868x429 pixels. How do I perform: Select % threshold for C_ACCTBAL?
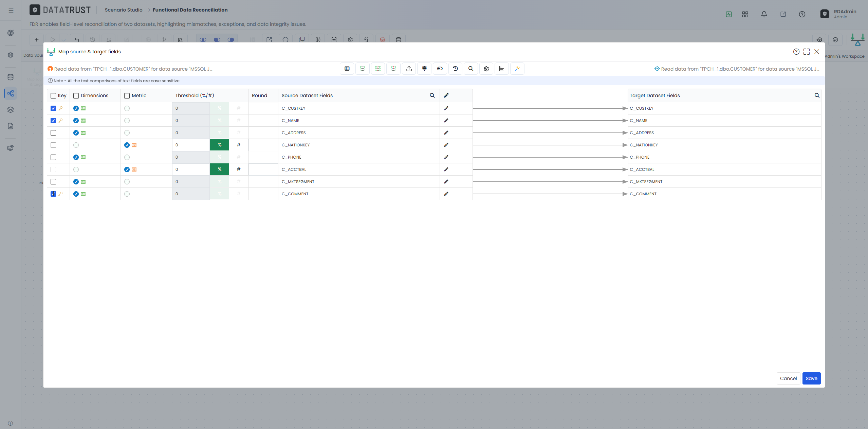pos(220,169)
